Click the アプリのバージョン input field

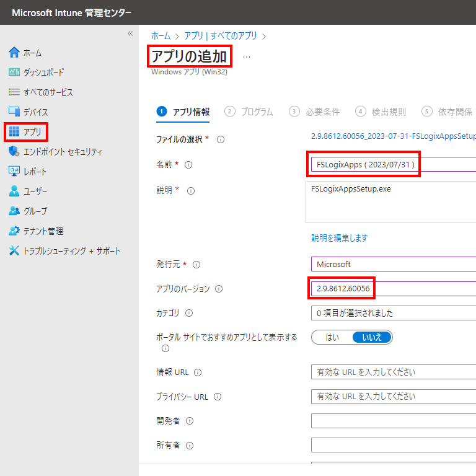click(x=394, y=288)
